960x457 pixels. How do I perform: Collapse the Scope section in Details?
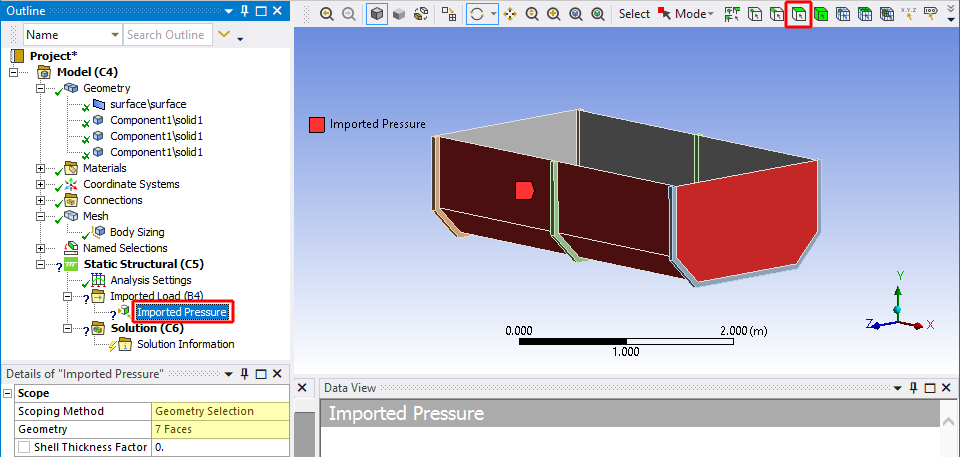[9, 393]
